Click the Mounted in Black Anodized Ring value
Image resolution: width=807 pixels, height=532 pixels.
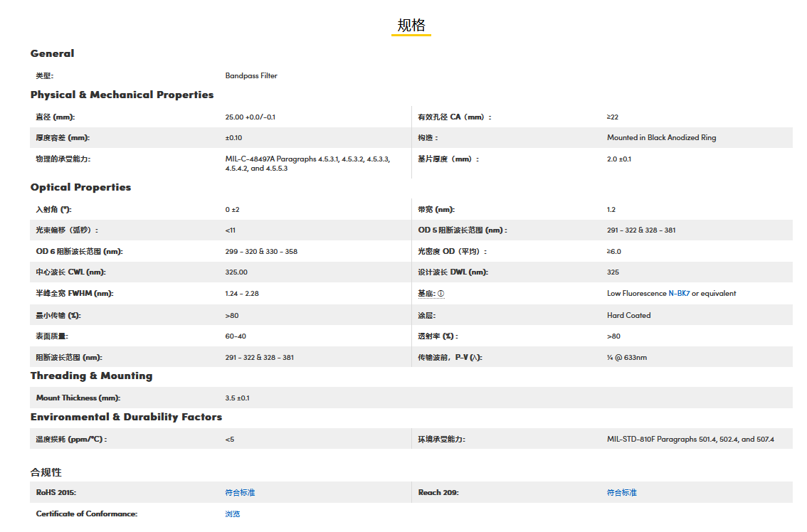pyautogui.click(x=661, y=137)
